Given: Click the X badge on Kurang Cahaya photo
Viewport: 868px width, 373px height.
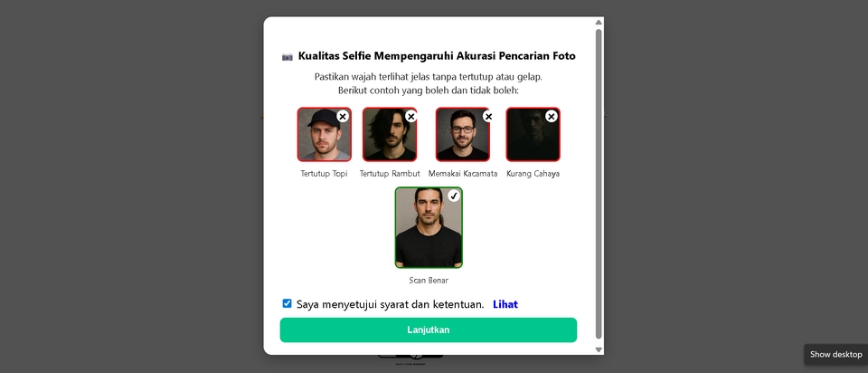Looking at the screenshot, I should (x=552, y=117).
